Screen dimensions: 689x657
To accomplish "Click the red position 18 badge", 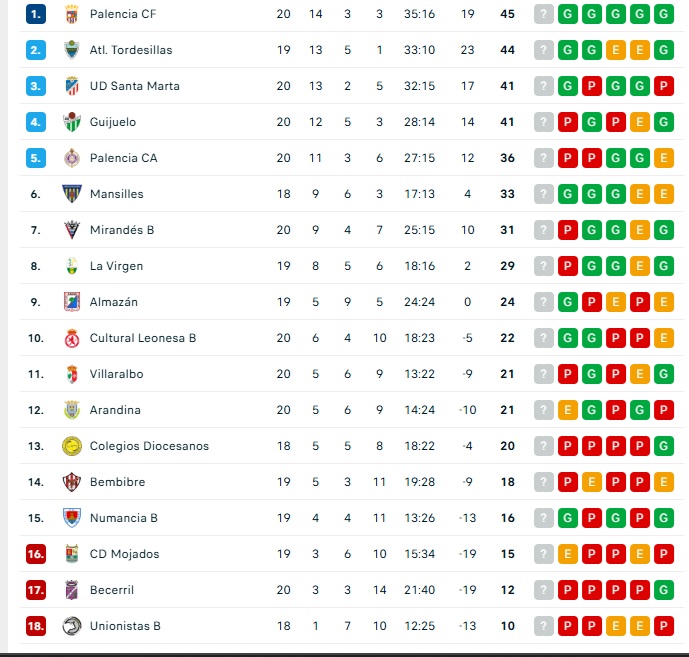I will 36,626.
